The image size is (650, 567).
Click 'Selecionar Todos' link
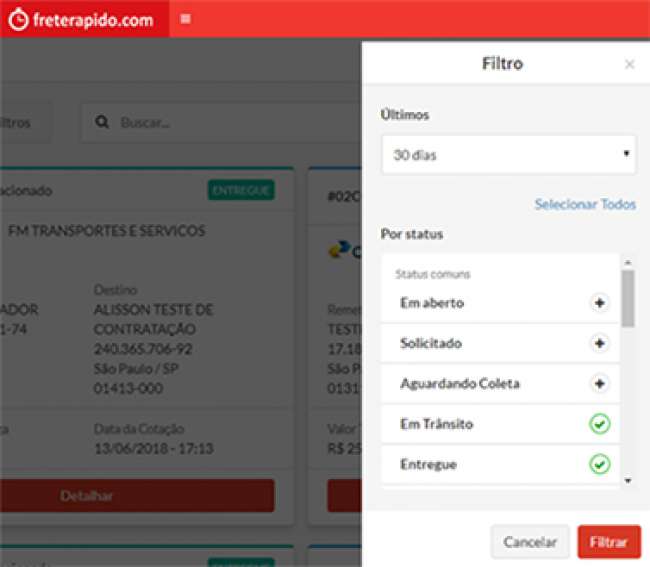585,204
